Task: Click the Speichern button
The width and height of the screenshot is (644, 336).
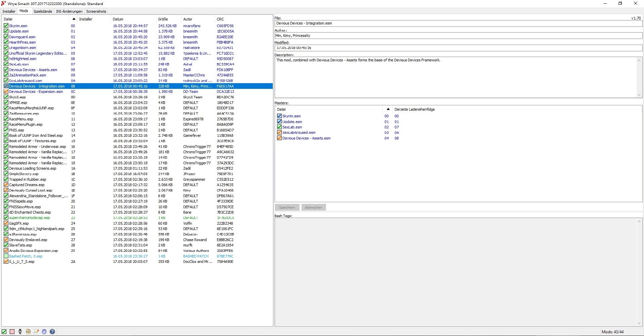Action: pyautogui.click(x=287, y=207)
